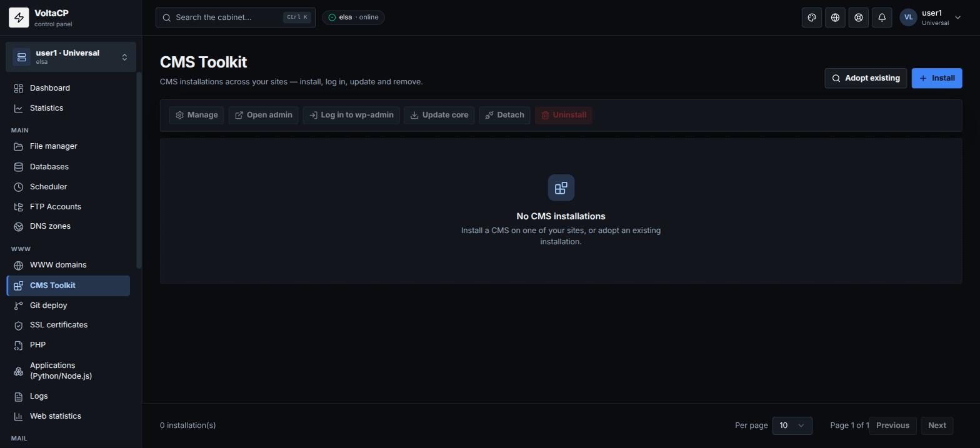The width and height of the screenshot is (980, 448).
Task: Click Log in to wp-admin button
Action: 351,115
